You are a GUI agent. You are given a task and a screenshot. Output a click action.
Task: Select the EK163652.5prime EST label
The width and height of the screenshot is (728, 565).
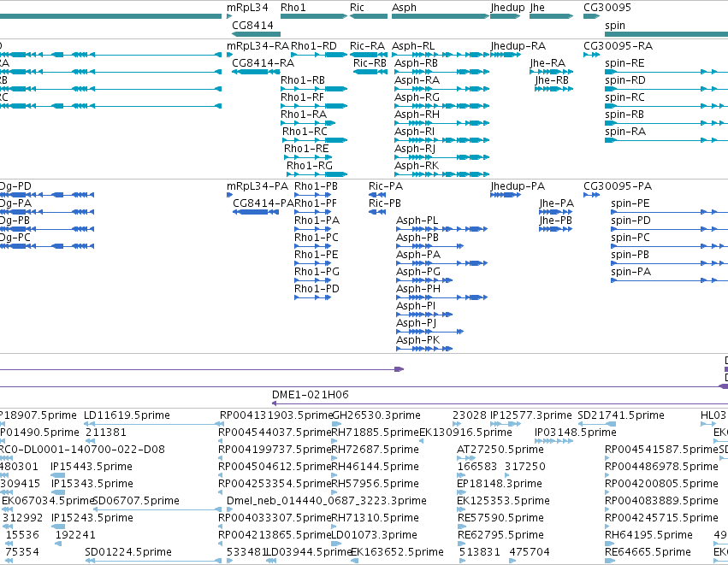point(398,552)
